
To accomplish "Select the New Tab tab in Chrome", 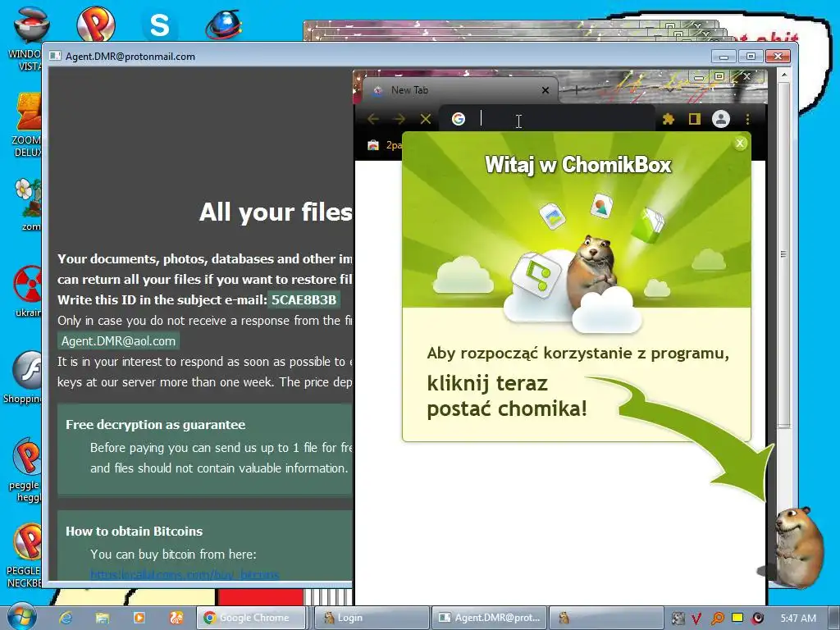I will tap(461, 90).
